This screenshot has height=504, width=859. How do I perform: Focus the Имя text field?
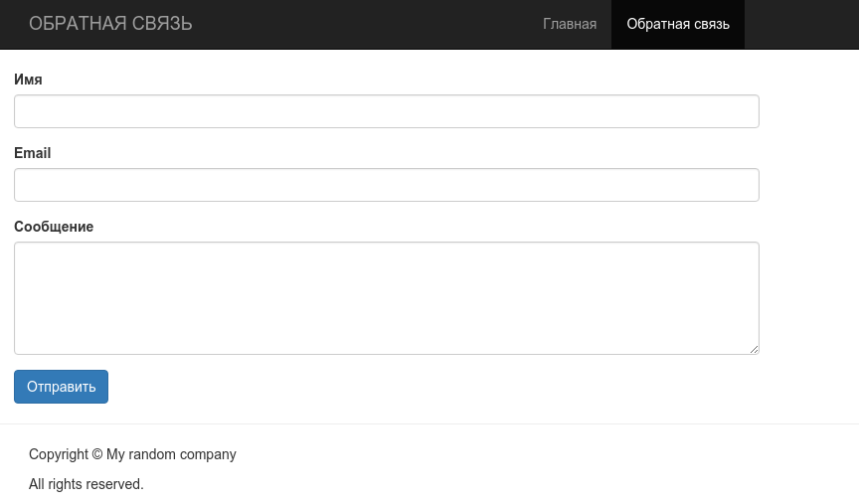click(x=386, y=111)
